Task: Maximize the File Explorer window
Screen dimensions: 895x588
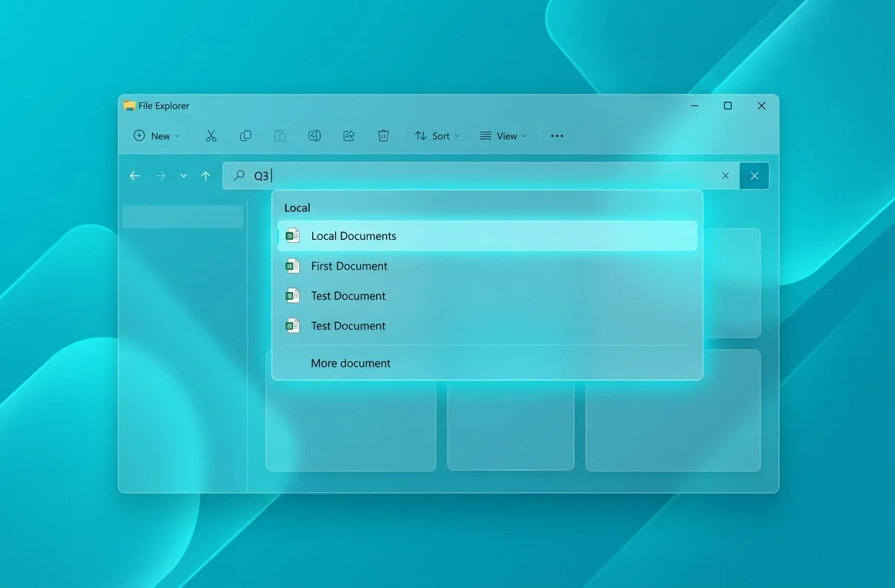Action: 727,105
